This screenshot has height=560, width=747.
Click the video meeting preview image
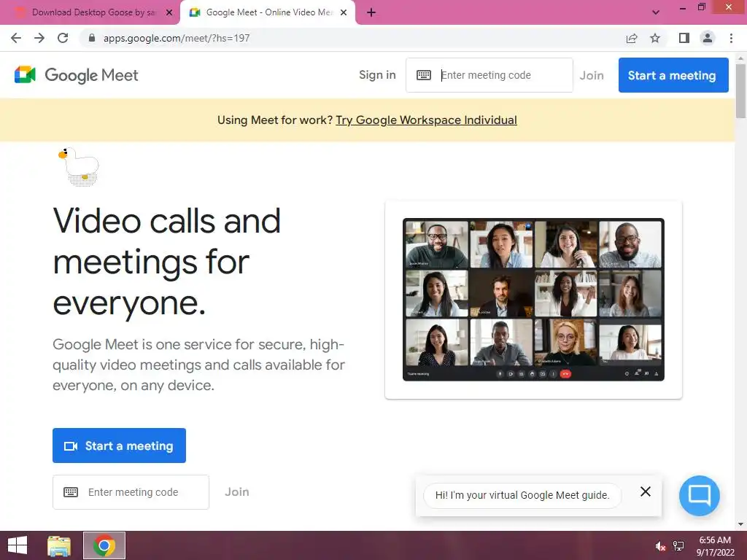(x=533, y=299)
